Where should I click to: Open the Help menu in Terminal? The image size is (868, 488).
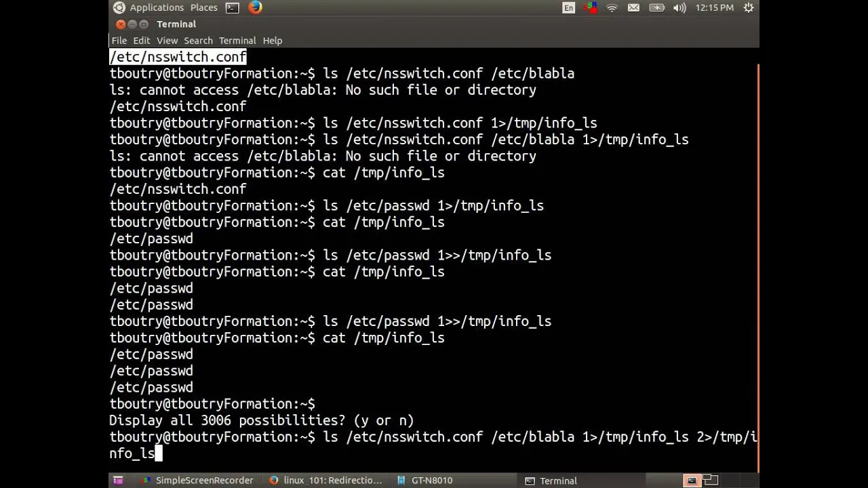(273, 41)
